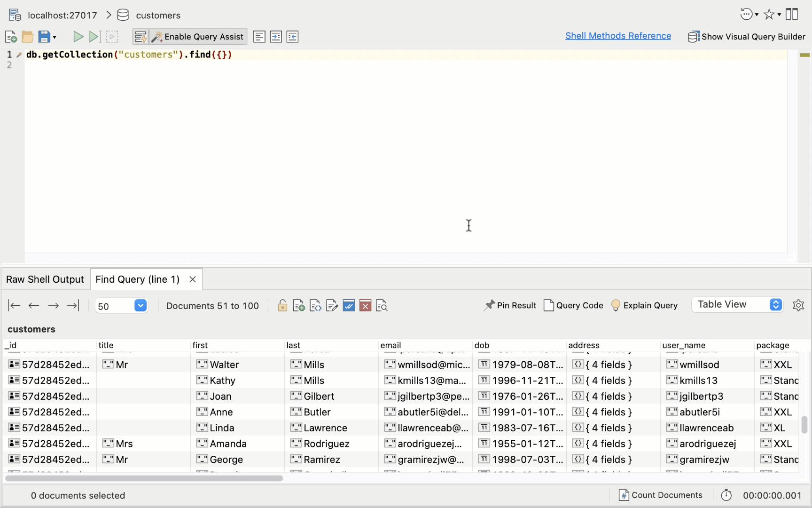Select the Amanda first name cell

238,444
